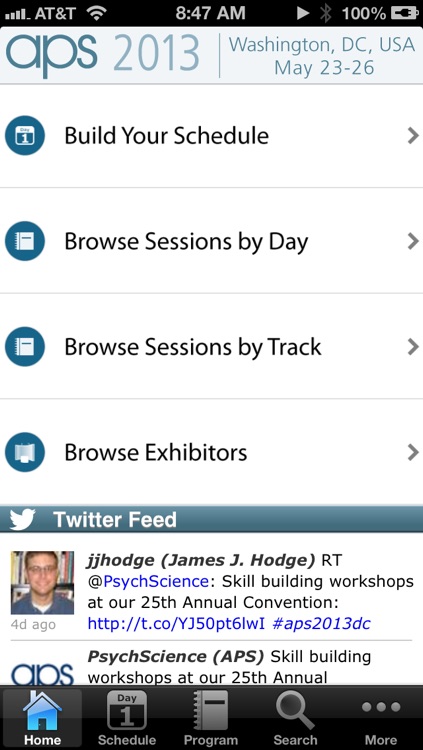Open the Search tab

[x=296, y=718]
